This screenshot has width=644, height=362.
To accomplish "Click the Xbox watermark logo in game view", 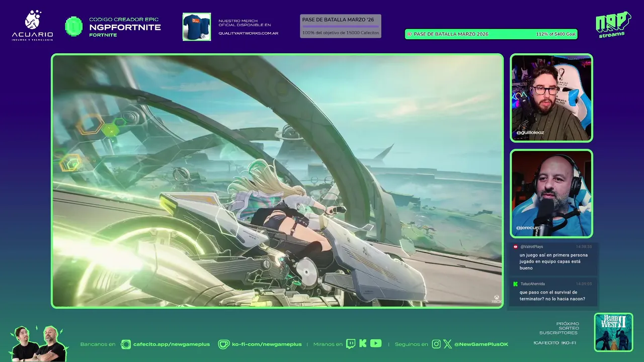I will click(x=497, y=299).
